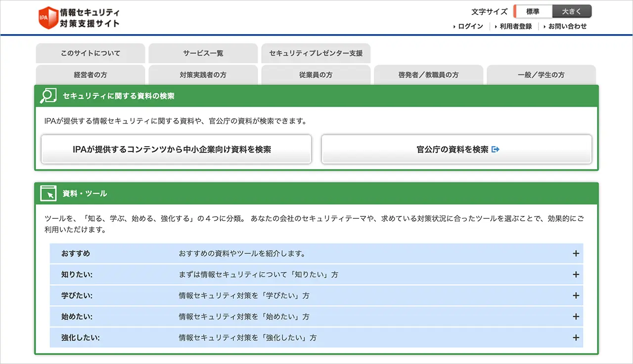Click text 情報セキュリティ対策を「始めたい」方
633x364 pixels.
pos(244,317)
